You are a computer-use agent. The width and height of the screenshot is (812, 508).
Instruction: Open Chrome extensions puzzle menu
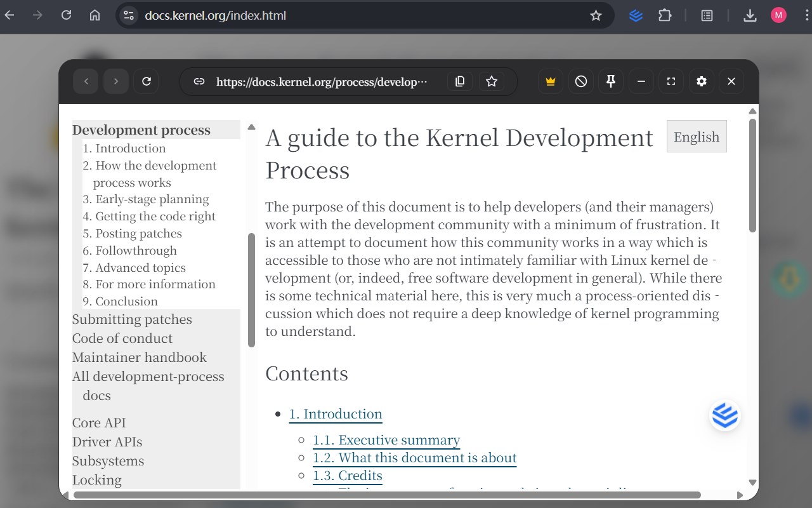coord(665,15)
